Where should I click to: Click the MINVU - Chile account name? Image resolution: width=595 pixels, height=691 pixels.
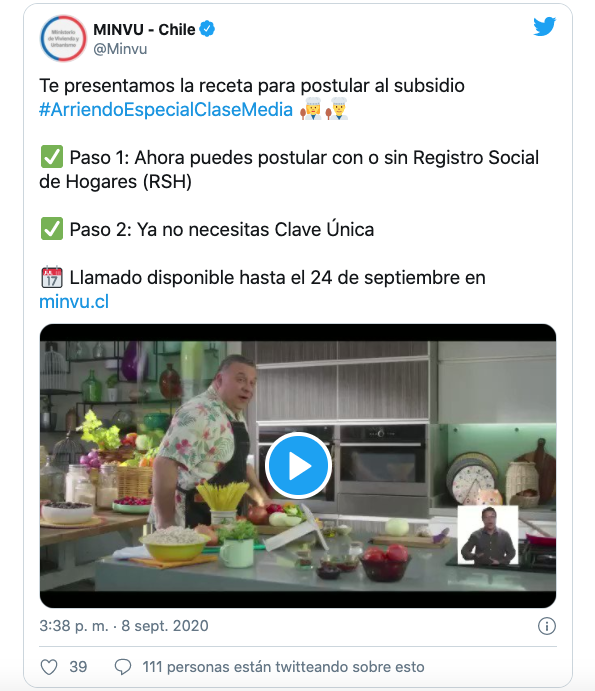point(144,30)
